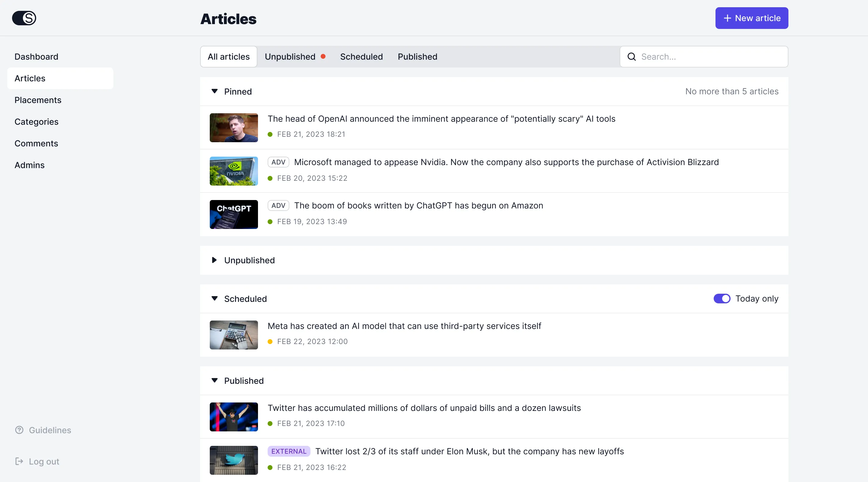This screenshot has height=482, width=868.
Task: Switch to the Published tab
Action: click(417, 57)
